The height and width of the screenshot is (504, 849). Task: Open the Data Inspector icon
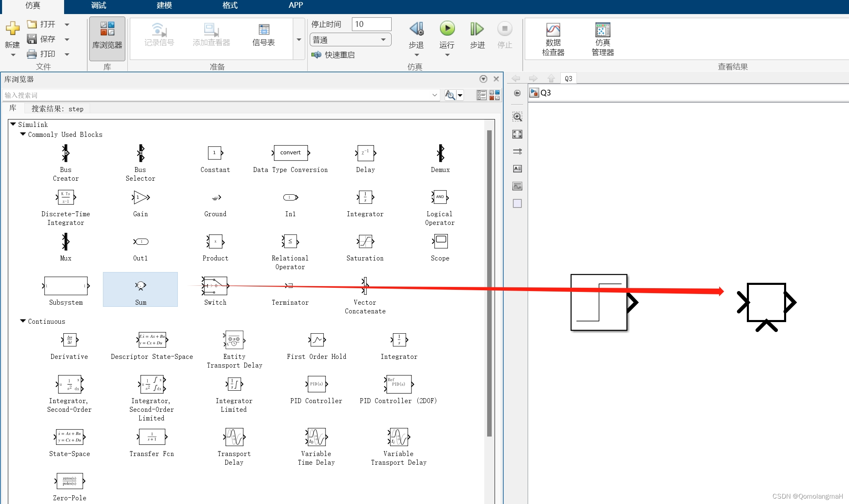tap(553, 31)
